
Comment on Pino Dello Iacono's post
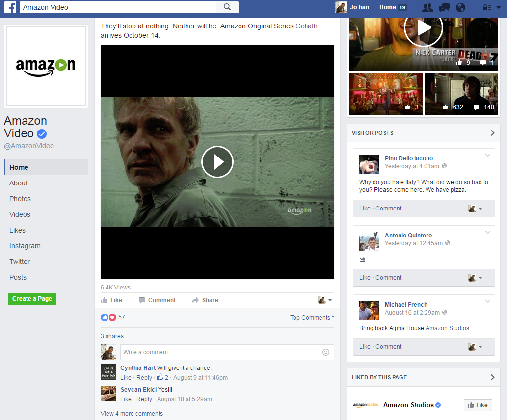tap(388, 209)
